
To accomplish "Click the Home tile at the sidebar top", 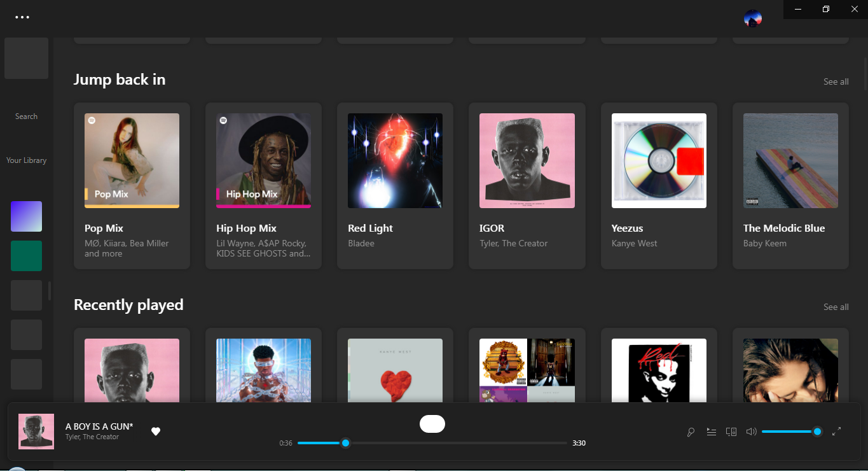I will 26,58.
